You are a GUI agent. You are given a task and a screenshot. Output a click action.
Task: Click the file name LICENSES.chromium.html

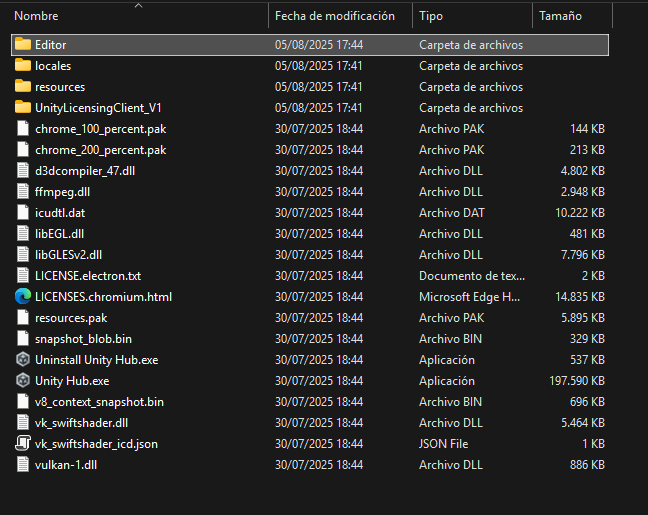click(103, 297)
